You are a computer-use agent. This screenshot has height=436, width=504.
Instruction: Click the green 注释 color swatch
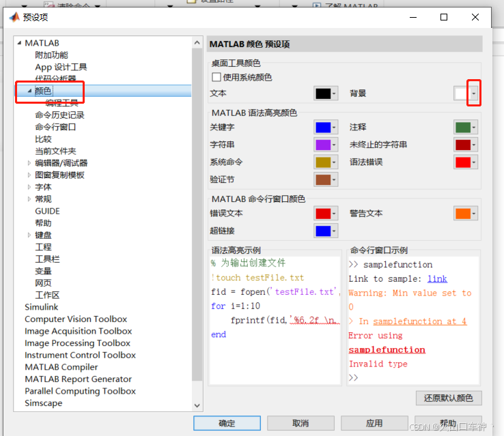tap(463, 127)
